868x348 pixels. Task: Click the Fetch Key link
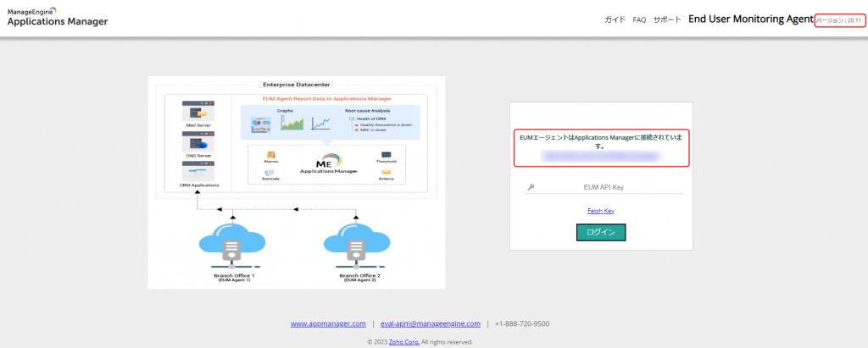point(601,211)
